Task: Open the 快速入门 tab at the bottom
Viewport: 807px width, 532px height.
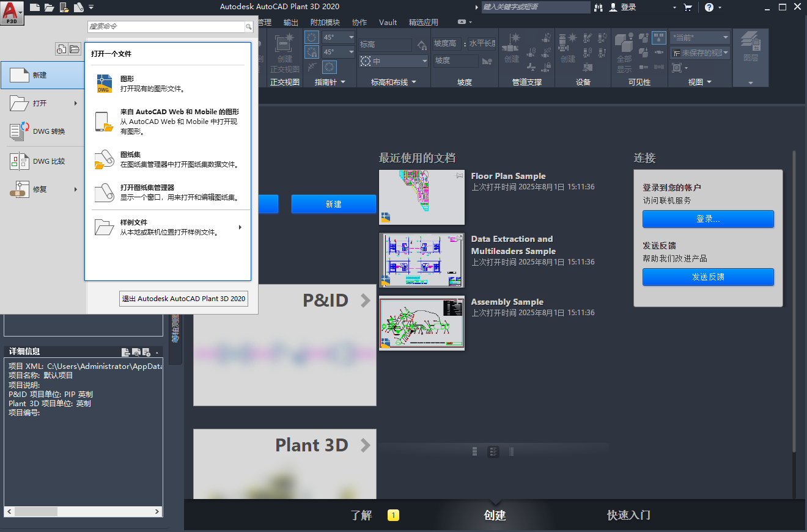Action: pyautogui.click(x=628, y=515)
